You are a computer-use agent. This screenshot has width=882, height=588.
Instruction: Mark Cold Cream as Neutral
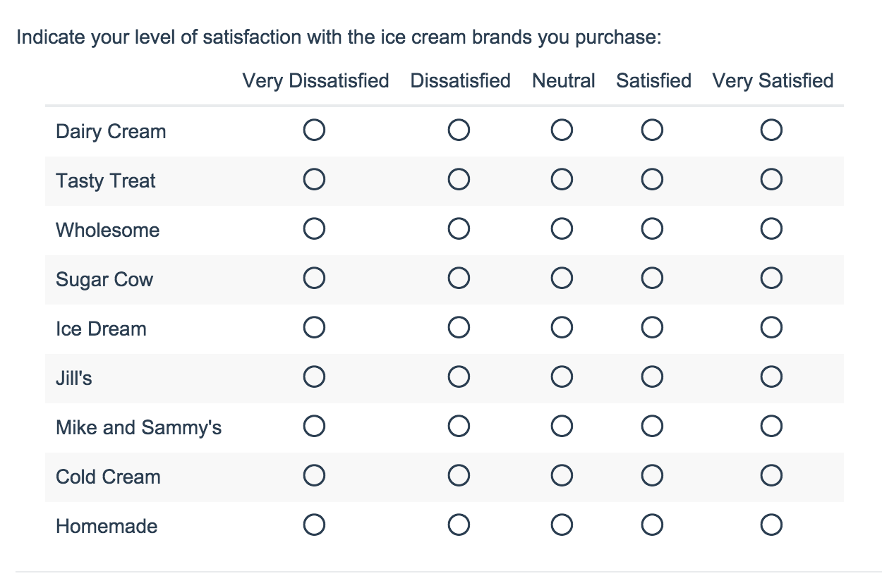(562, 476)
